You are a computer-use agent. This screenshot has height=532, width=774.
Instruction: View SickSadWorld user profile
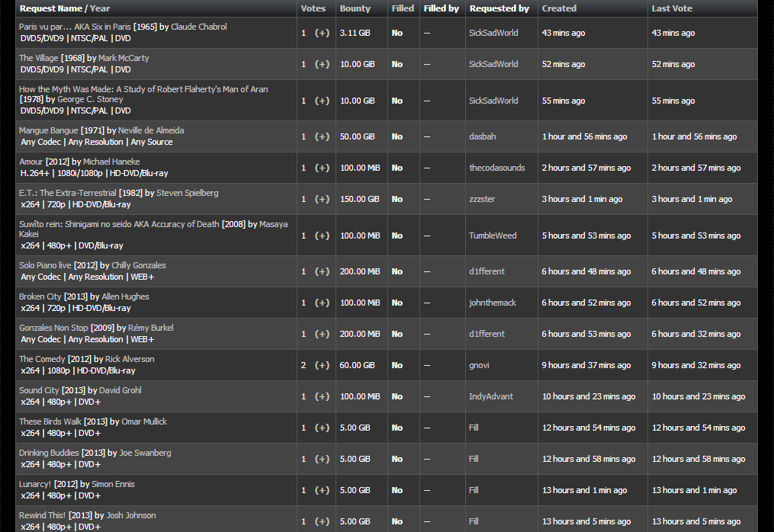coord(493,34)
